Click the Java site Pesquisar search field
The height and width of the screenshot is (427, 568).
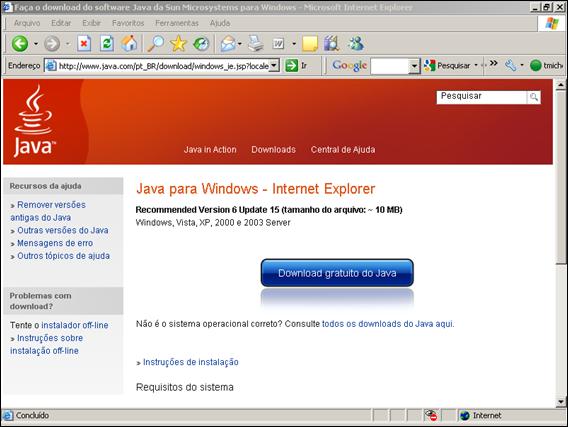481,97
